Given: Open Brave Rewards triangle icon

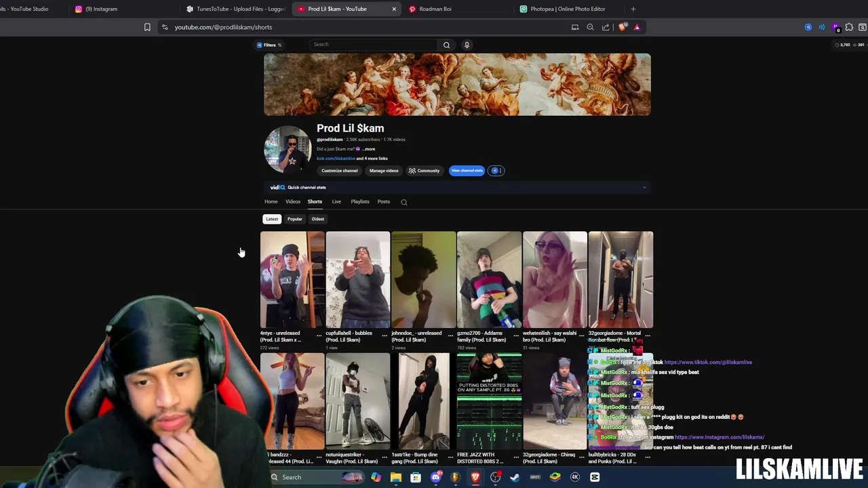Looking at the screenshot, I should [x=637, y=27].
